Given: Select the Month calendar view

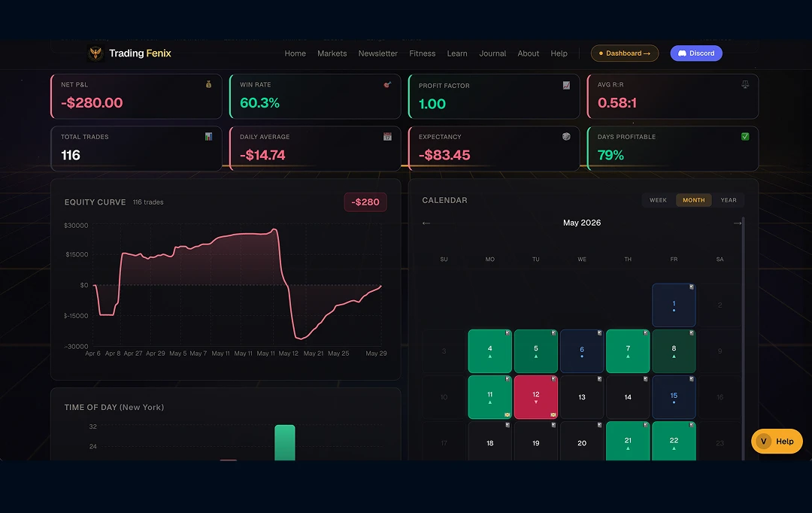Looking at the screenshot, I should 693,200.
